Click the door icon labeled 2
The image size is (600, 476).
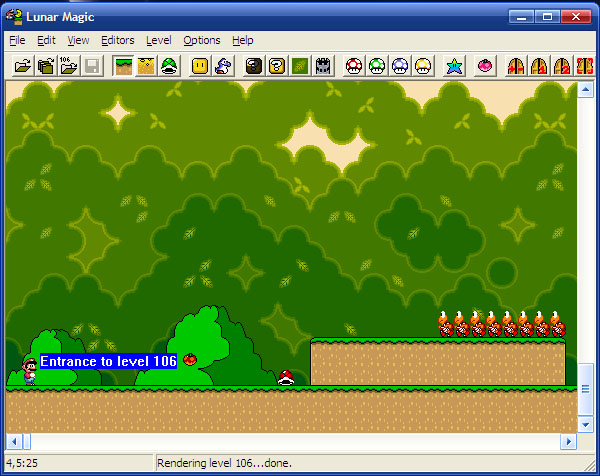click(x=562, y=66)
